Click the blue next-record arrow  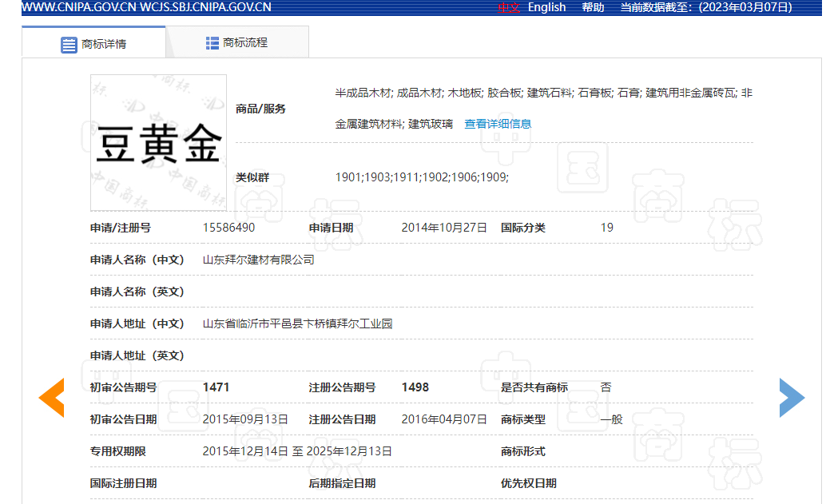(792, 397)
